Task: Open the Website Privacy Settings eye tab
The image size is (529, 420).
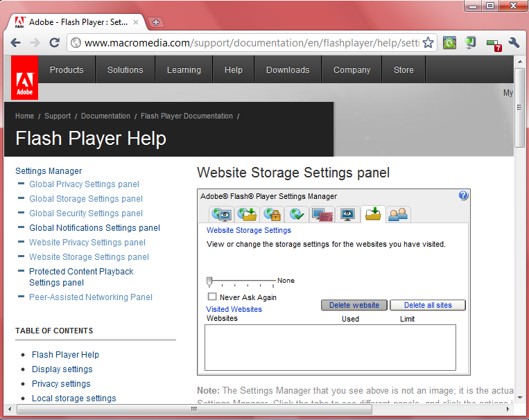Action: [347, 215]
